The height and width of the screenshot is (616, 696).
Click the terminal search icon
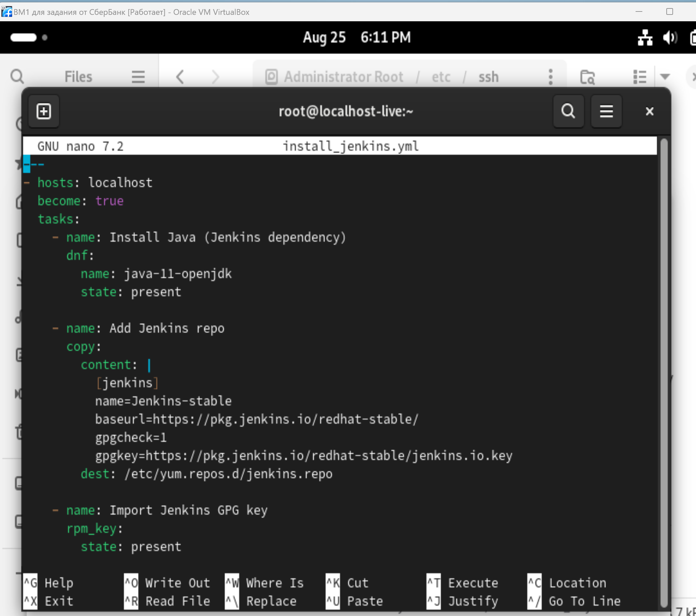click(x=568, y=111)
